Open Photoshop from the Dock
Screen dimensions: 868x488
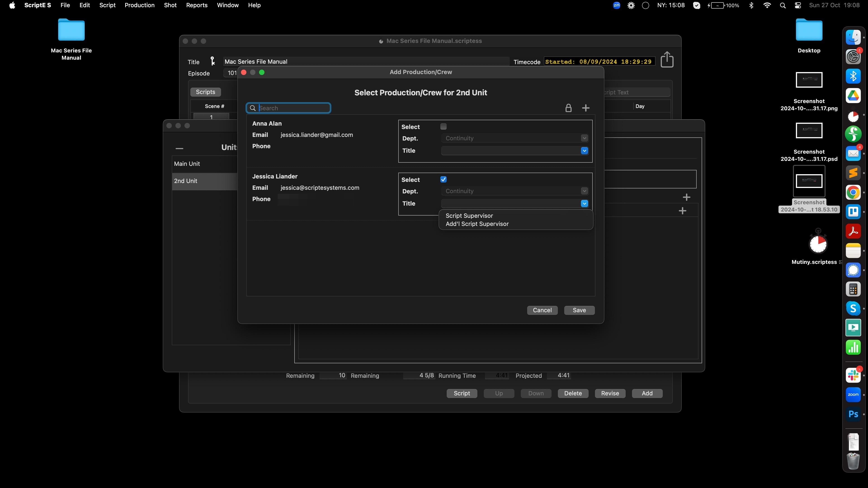[x=853, y=414]
